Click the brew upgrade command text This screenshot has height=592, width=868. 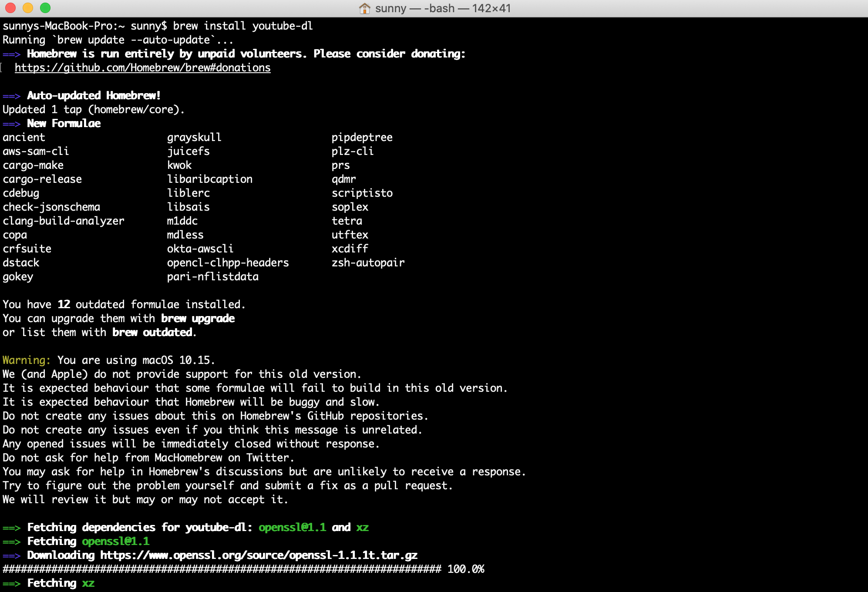197,318
